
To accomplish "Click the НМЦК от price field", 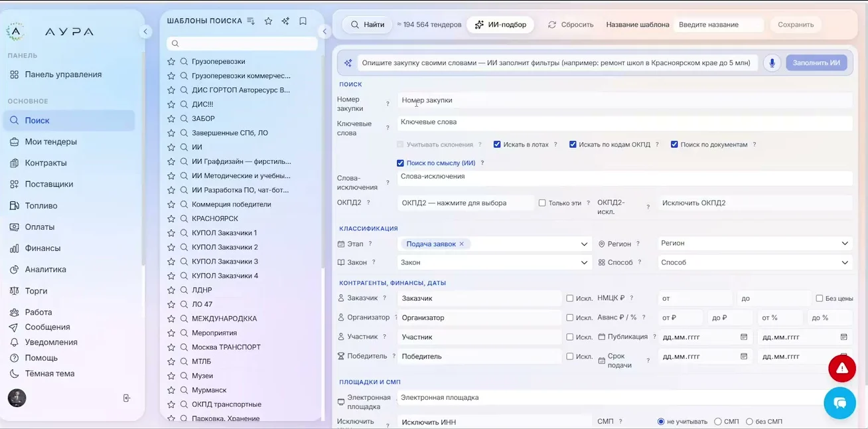I will tap(695, 298).
